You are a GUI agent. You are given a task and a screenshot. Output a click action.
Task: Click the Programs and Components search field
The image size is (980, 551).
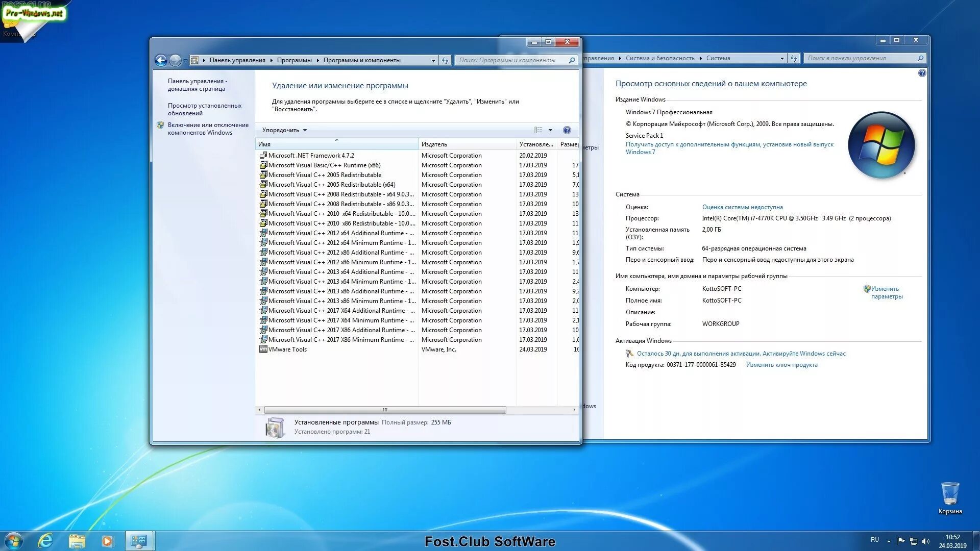point(512,61)
